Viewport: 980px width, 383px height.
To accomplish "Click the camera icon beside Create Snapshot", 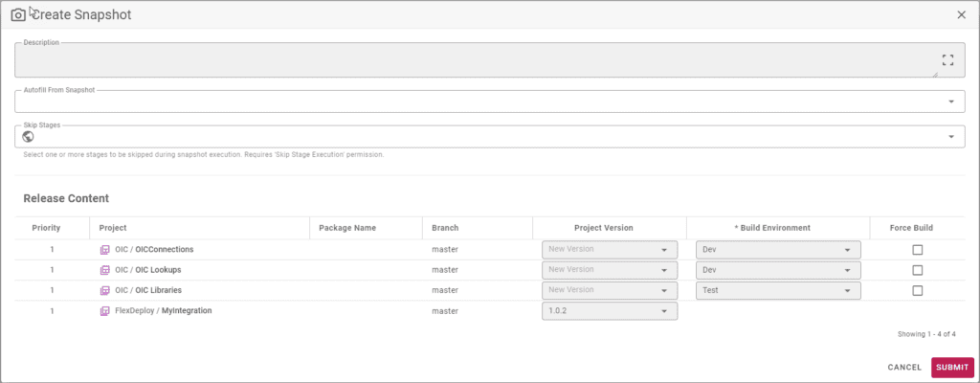I will coord(18,15).
